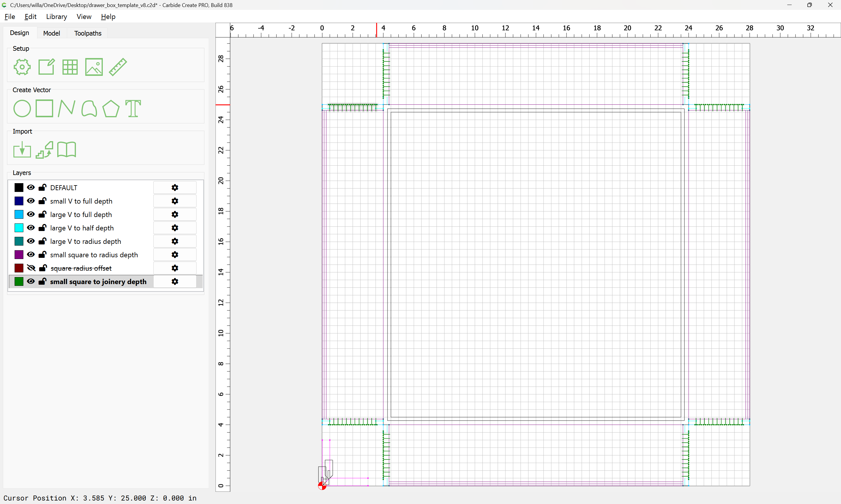Select the Polygon shape tool

[111, 109]
